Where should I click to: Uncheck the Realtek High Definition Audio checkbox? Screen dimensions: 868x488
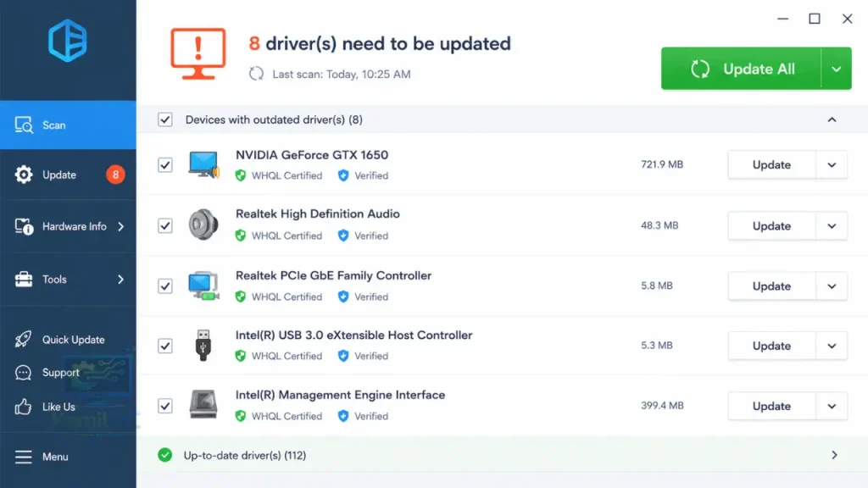[x=165, y=225]
